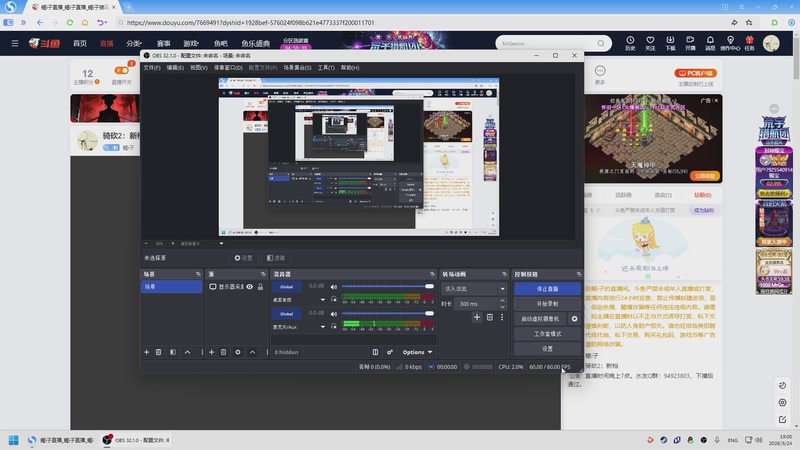Click the PC客户端 button on the Douyu page
This screenshot has height=450, width=800.
(695, 73)
